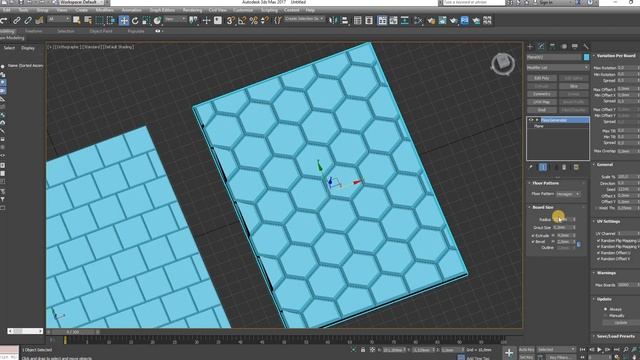Click the Shell modifier button
Viewport: 640px width, 360px height.
point(542,110)
